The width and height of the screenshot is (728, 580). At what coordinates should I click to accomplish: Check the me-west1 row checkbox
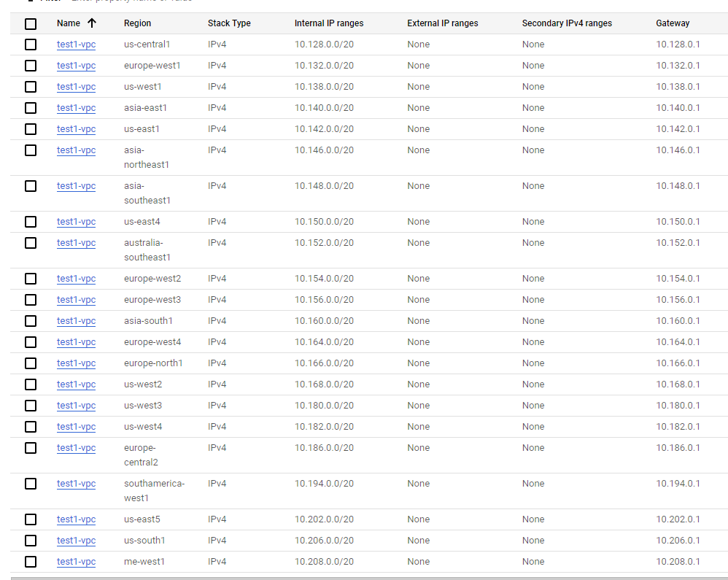pos(30,562)
